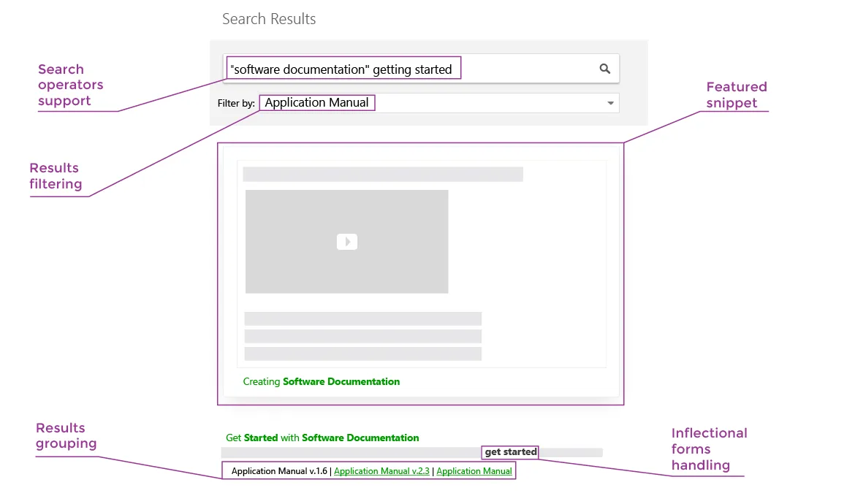Image resolution: width=855 pixels, height=504 pixels.
Task: Click the magnifier search icon
Action: pos(604,69)
